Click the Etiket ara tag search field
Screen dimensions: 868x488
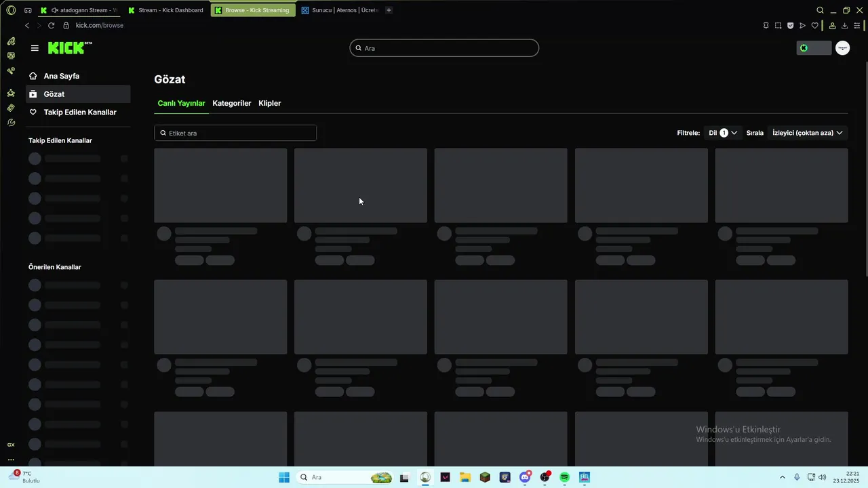(x=235, y=133)
